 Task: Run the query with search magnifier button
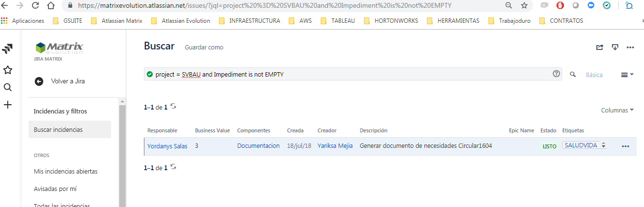[x=573, y=74]
